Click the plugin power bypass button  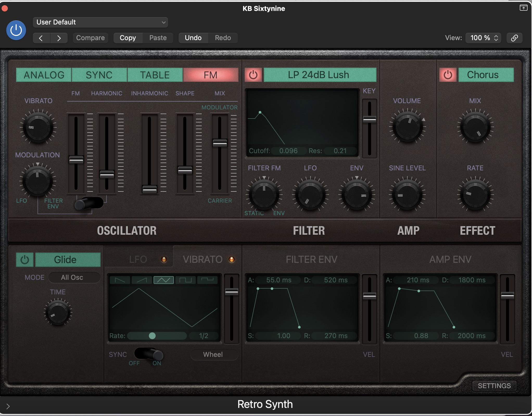click(16, 30)
